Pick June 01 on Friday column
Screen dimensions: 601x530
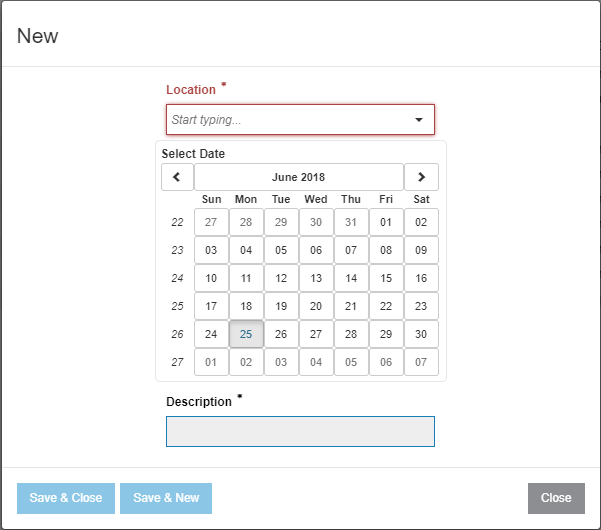pyautogui.click(x=386, y=222)
